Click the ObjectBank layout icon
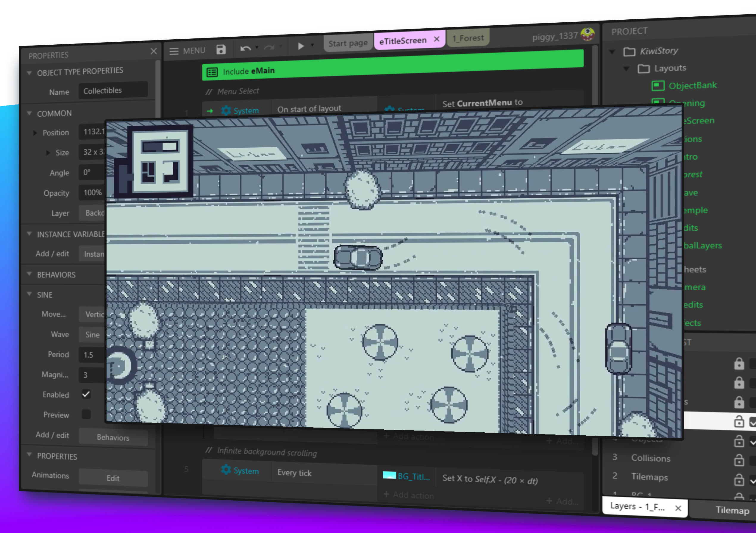The height and width of the screenshot is (533, 756). [657, 86]
